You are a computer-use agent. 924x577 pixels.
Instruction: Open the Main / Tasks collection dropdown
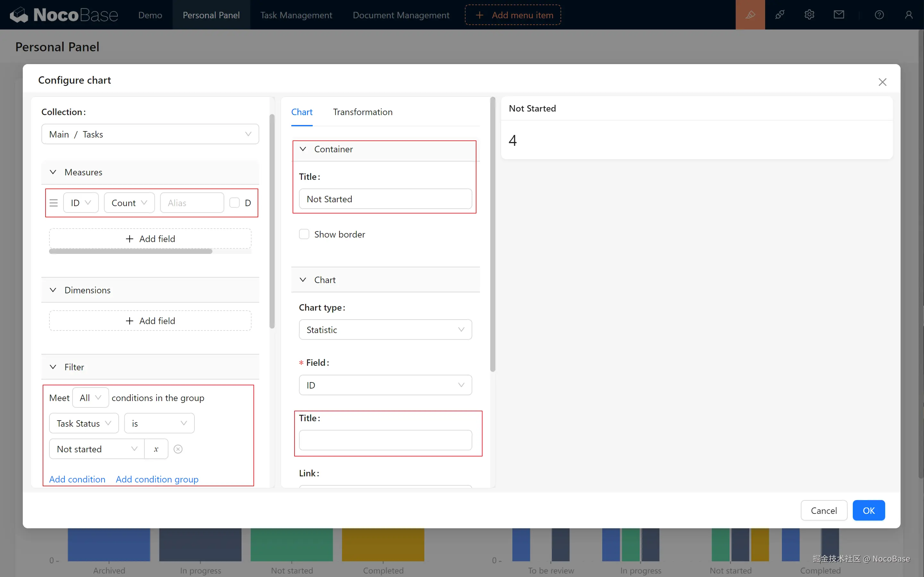click(150, 134)
